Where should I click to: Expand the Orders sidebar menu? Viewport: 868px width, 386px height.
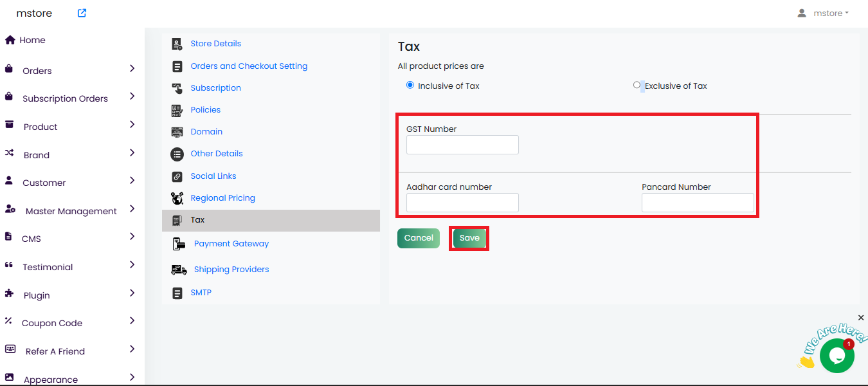pos(132,68)
